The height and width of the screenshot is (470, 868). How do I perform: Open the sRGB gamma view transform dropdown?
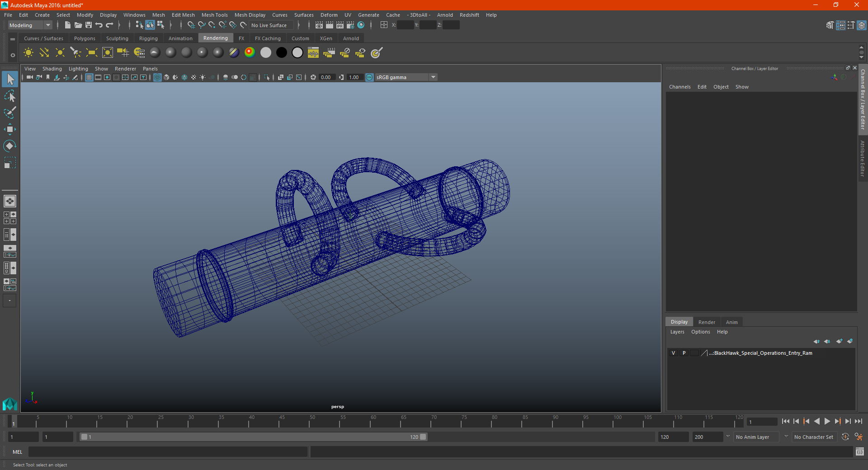[406, 77]
